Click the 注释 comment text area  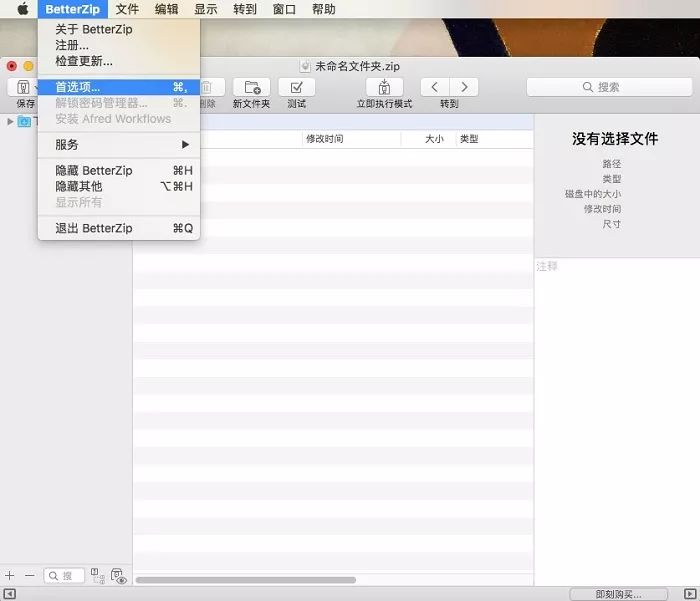617,420
